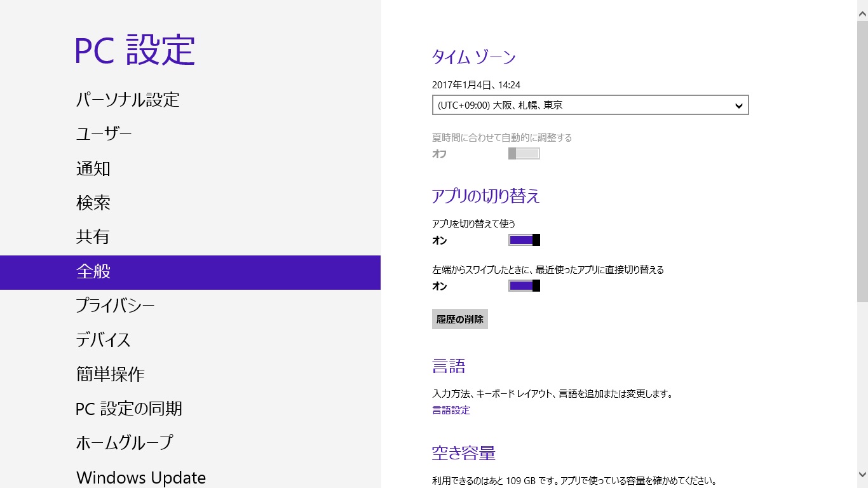The image size is (868, 488).
Task: Click the date text 2017年1月4日、14:24
Action: 477,85
